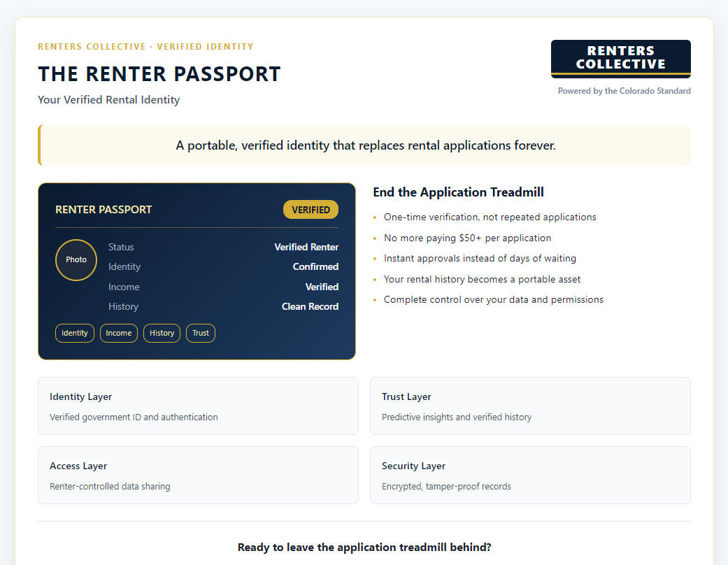Click the 'One-time verification' bullet item

click(x=490, y=217)
